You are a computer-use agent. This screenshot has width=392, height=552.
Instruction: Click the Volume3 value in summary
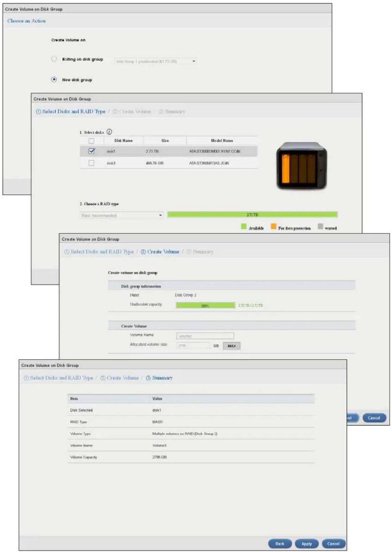click(x=159, y=445)
